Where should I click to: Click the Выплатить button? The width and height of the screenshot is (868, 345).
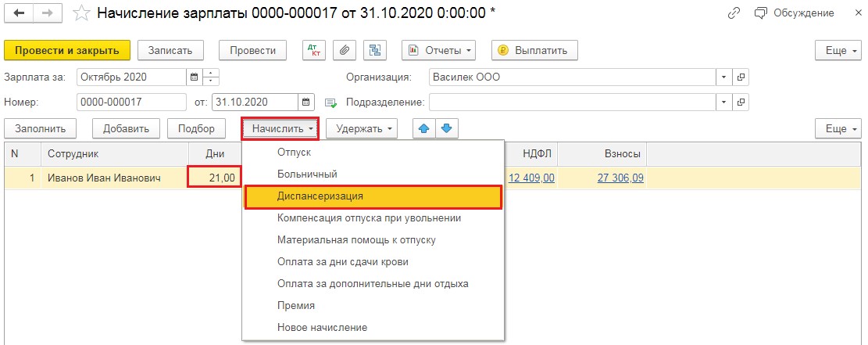click(x=534, y=51)
